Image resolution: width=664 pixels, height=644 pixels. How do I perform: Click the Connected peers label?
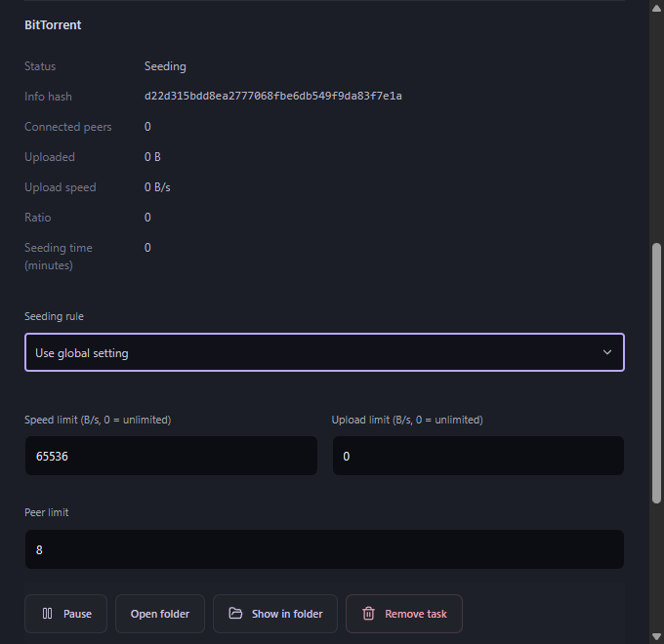coord(68,127)
